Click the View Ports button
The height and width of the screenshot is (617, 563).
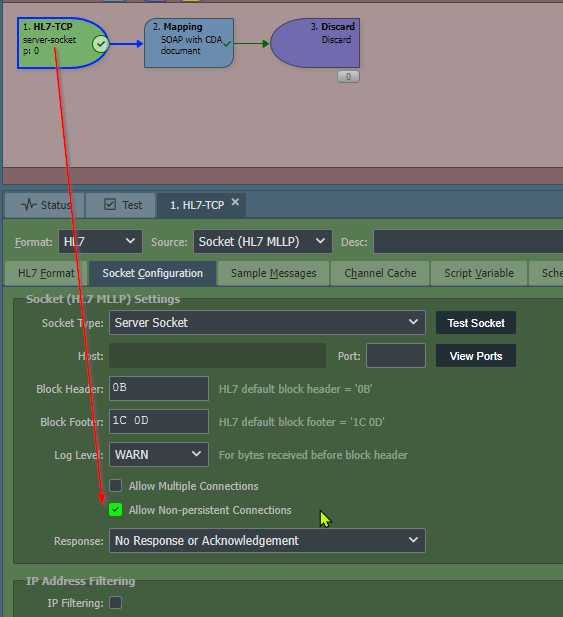[476, 356]
